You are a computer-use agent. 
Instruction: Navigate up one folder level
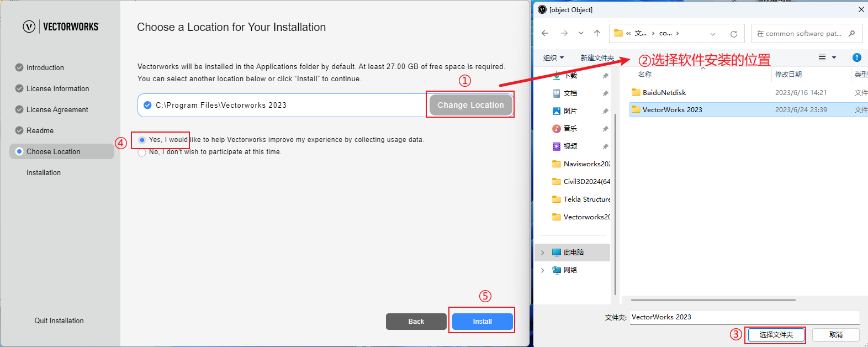597,33
